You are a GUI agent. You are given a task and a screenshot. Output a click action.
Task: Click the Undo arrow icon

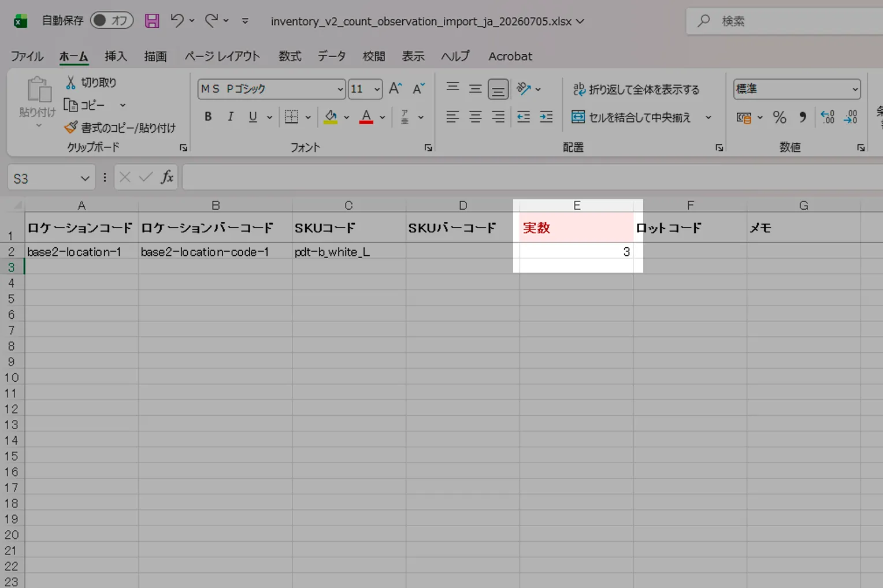click(x=177, y=21)
